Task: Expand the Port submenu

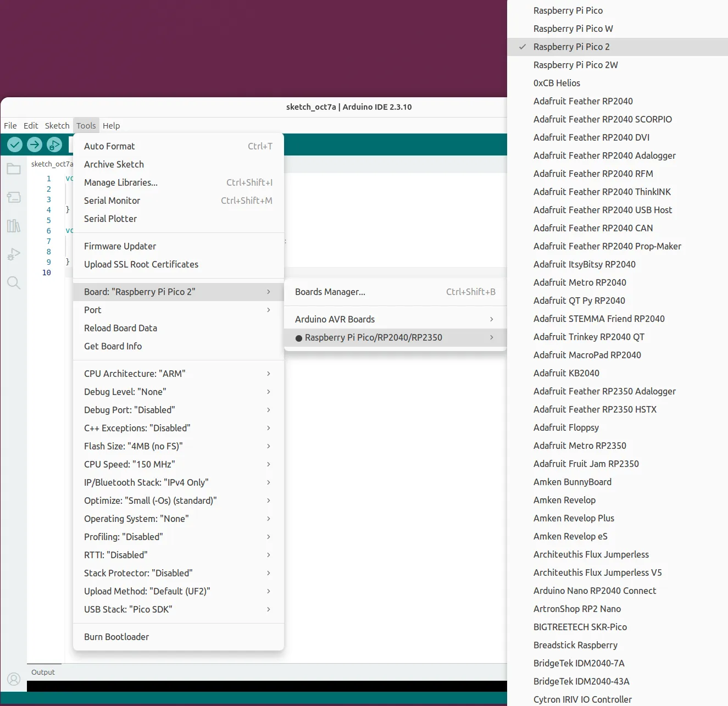Action: click(179, 310)
